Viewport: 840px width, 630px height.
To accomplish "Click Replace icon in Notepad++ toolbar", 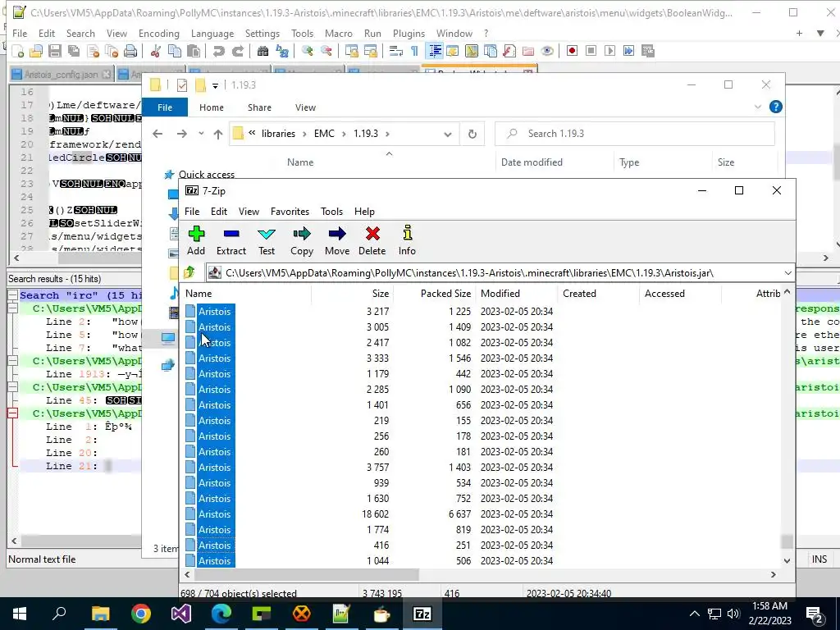I will coord(282,51).
